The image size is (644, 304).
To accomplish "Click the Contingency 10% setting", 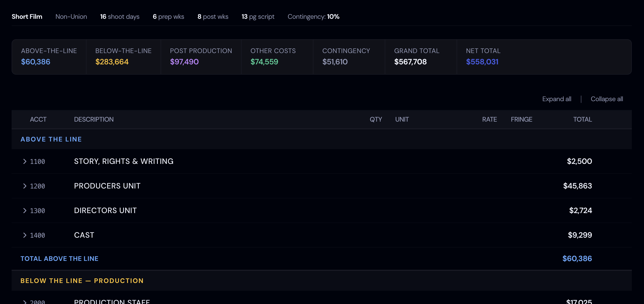I will click(313, 17).
